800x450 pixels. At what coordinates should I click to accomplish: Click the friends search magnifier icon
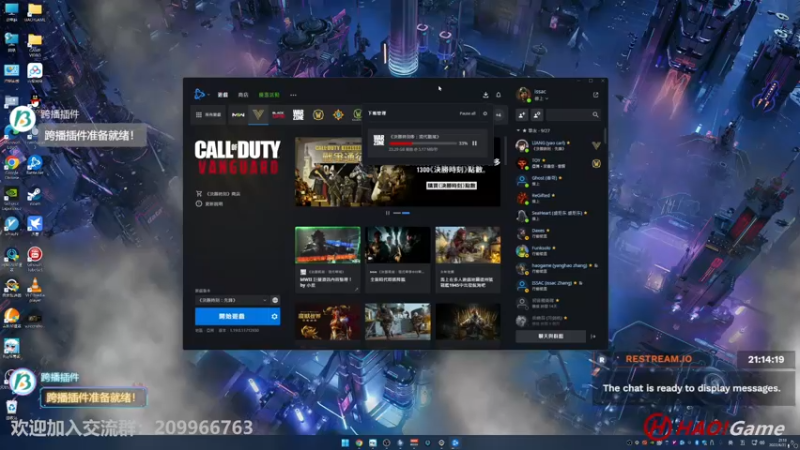point(595,115)
